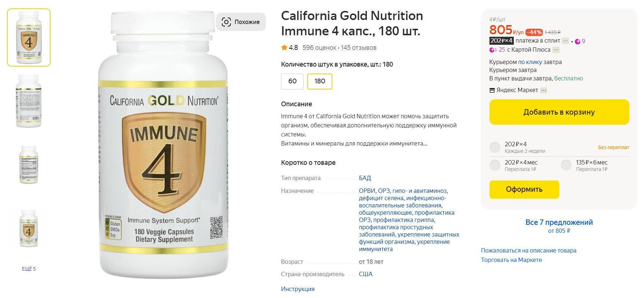
Task: View the supplement facts label thumbnail
Action: coord(29,165)
